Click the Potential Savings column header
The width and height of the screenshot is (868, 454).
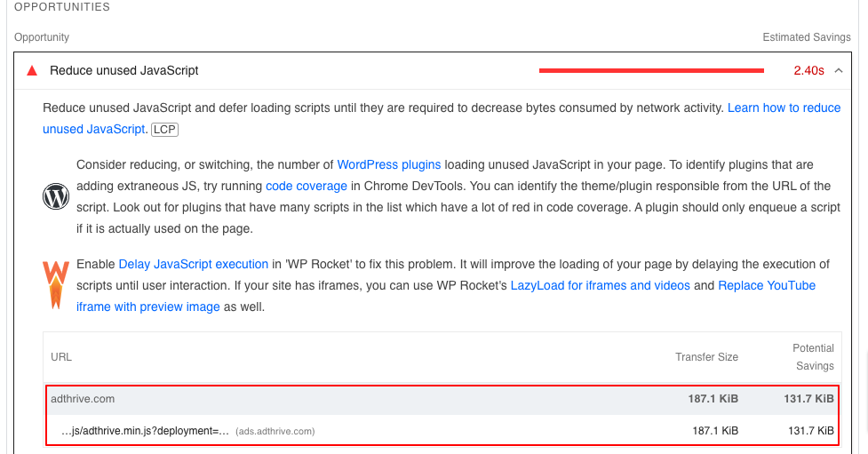(x=813, y=357)
